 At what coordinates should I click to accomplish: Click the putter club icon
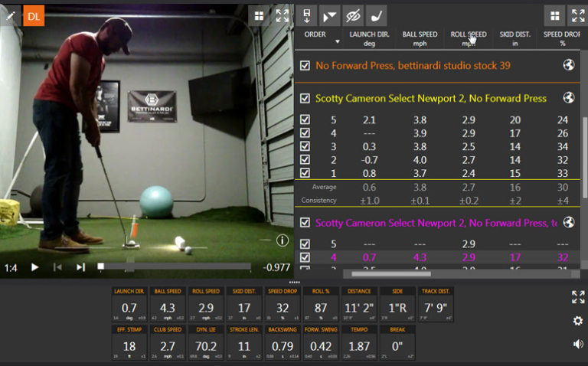(x=376, y=15)
